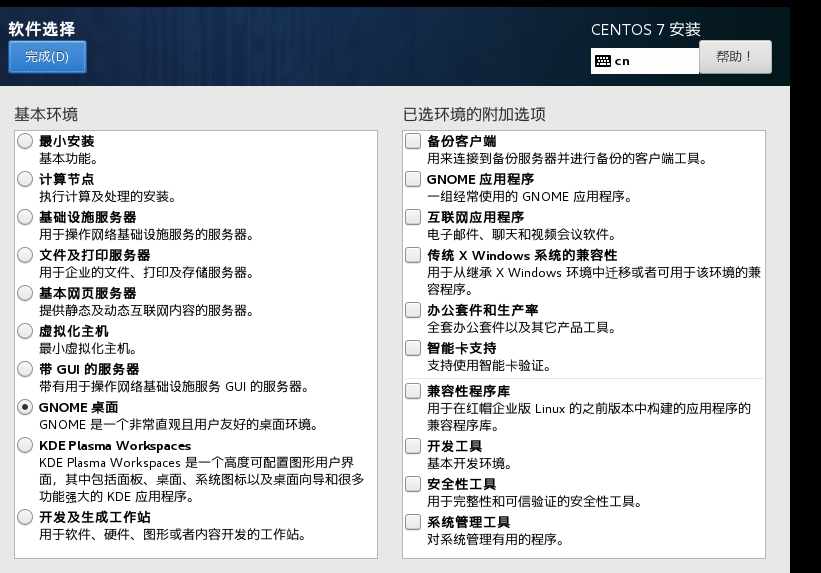Screen dimensions: 821x573
Task: Click text 全套办公套件以及其它产品工具。
Action: coord(522,327)
